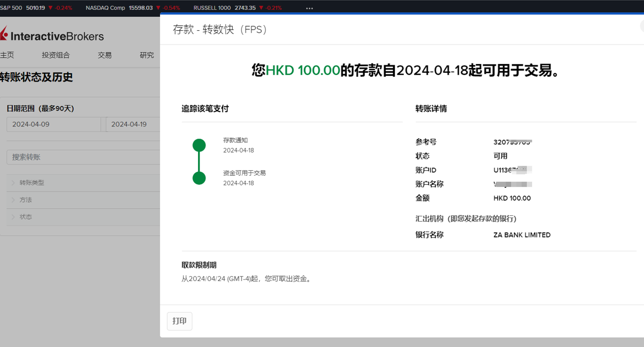Click the green 资金可用于交易 timeline dot
Screen dimensions: 644x347
coord(199,179)
